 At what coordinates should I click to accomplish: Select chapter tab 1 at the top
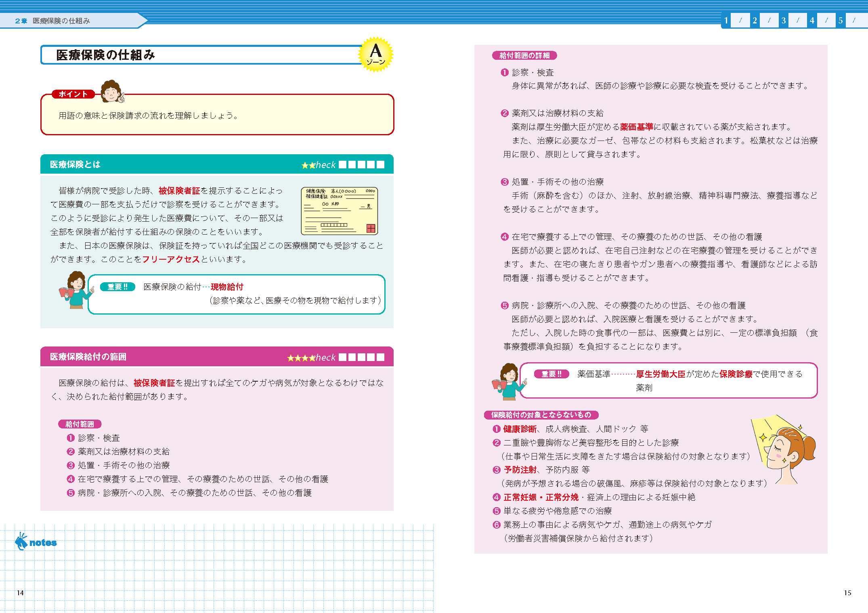[726, 20]
